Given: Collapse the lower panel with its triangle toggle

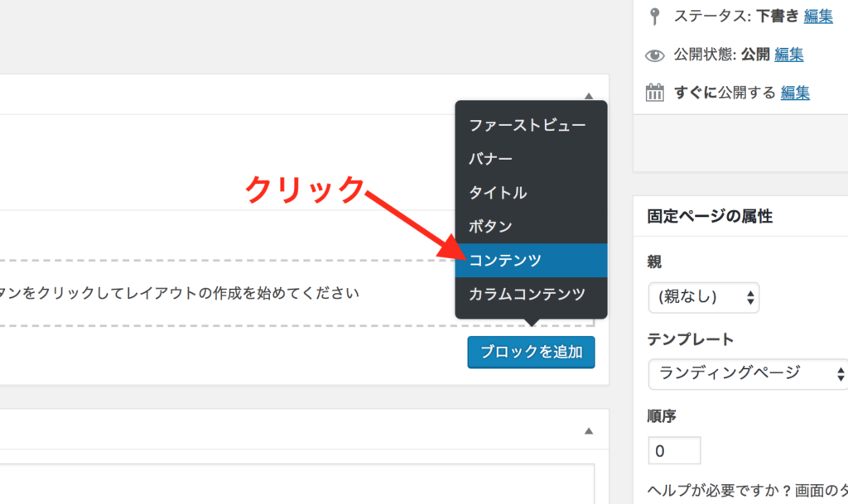Looking at the screenshot, I should 589,431.
